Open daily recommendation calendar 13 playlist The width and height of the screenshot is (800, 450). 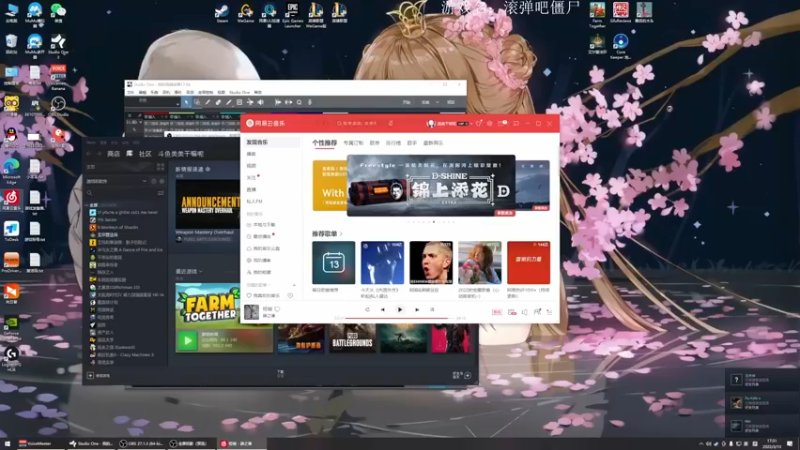[x=334, y=263]
